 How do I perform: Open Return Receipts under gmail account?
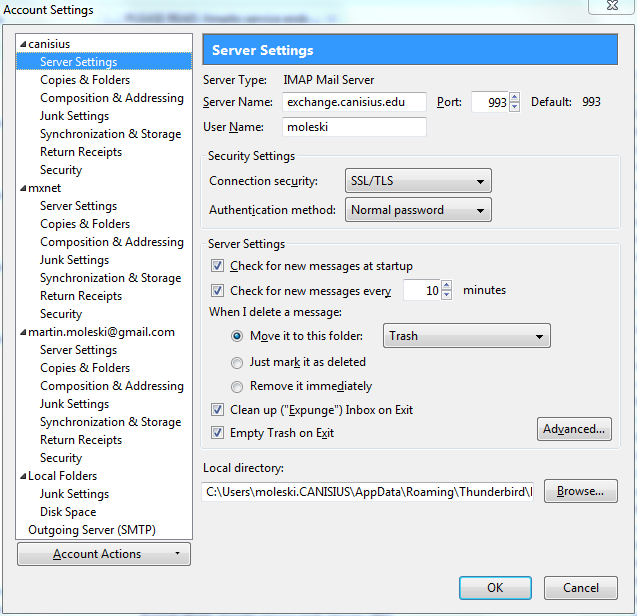point(81,440)
